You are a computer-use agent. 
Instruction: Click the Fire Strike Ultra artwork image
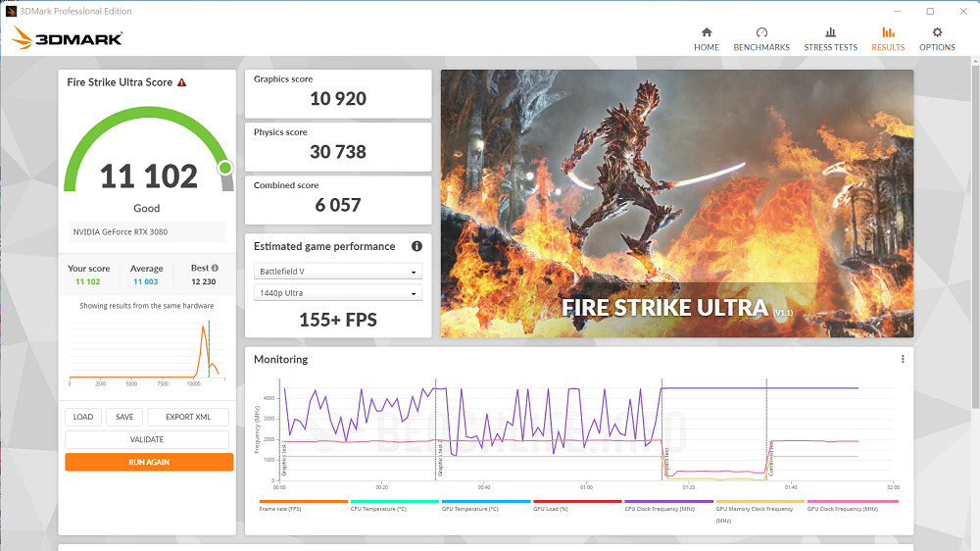coord(677,204)
